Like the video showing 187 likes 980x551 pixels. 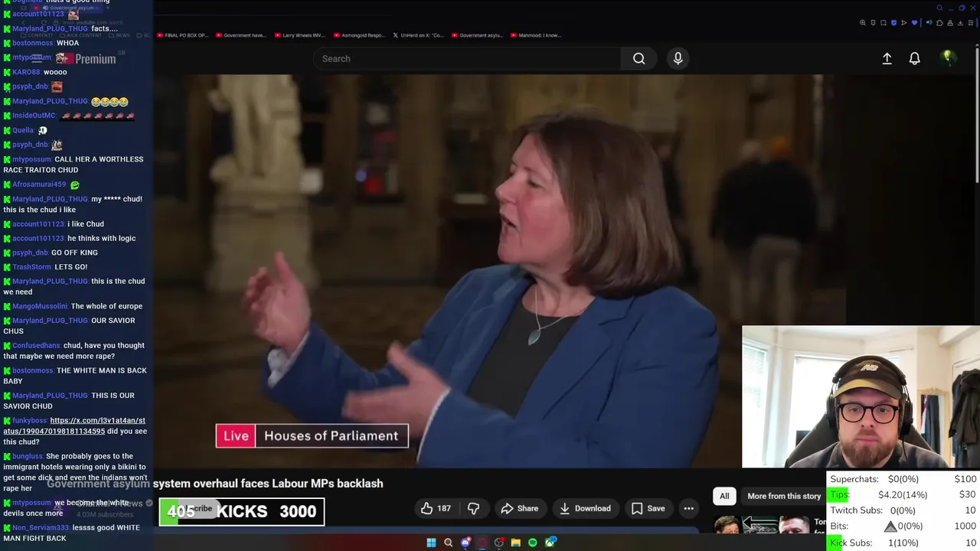tap(435, 508)
